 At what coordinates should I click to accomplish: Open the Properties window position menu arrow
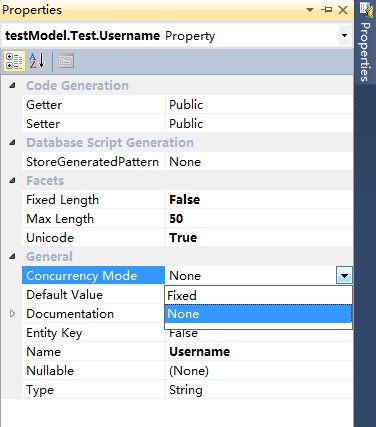point(310,10)
